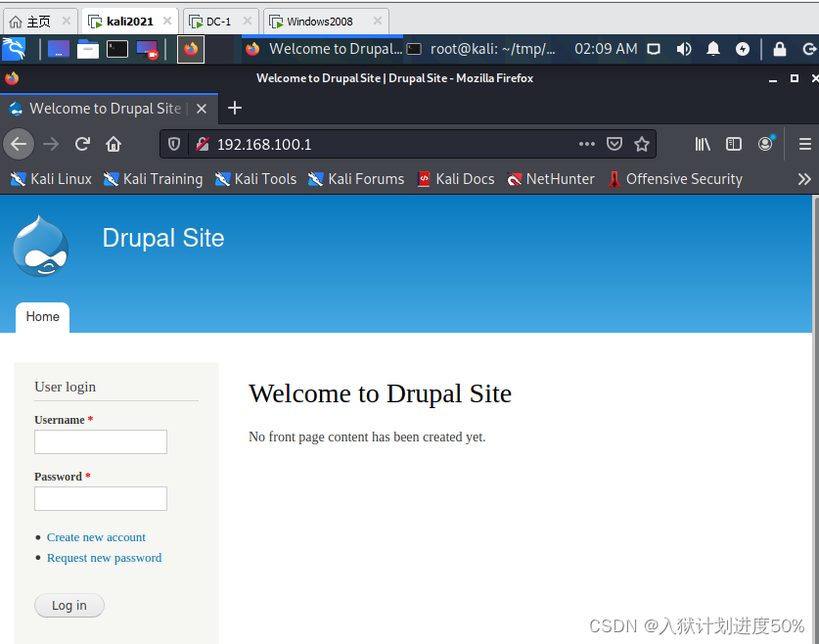Open notifications bell in panel
The width and height of the screenshot is (819, 644).
coord(713,49)
